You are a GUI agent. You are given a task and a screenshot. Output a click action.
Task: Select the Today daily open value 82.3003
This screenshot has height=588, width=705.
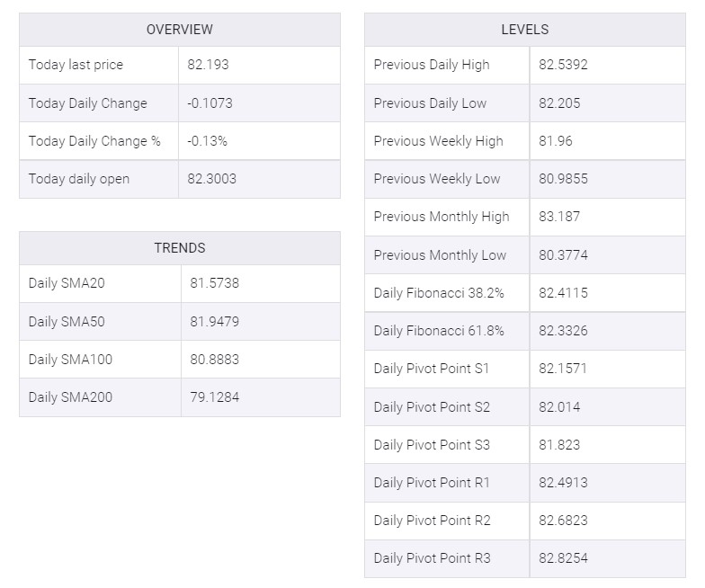(212, 179)
